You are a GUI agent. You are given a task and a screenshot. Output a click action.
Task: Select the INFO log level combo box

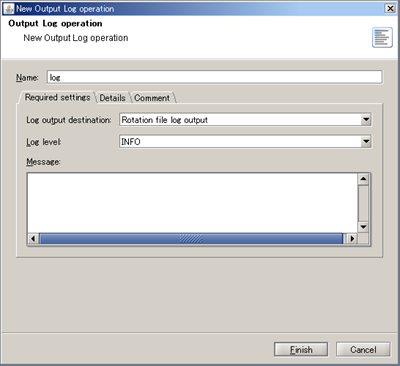245,142
